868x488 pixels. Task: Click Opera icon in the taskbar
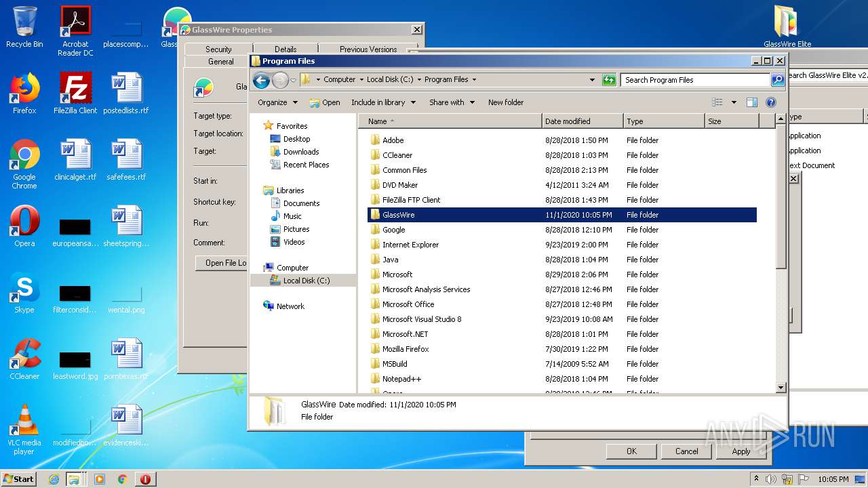pyautogui.click(x=145, y=479)
